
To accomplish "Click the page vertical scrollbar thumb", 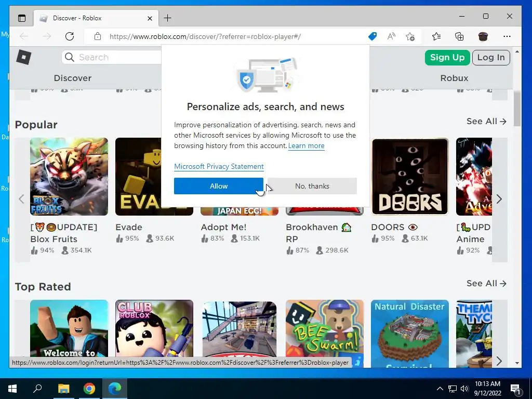I will tap(517, 109).
